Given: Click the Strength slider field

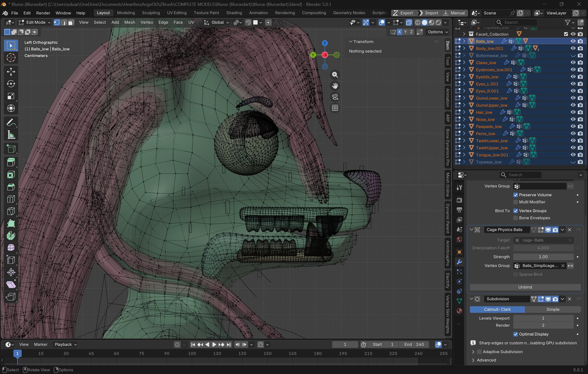Looking at the screenshot, I should click(543, 257).
